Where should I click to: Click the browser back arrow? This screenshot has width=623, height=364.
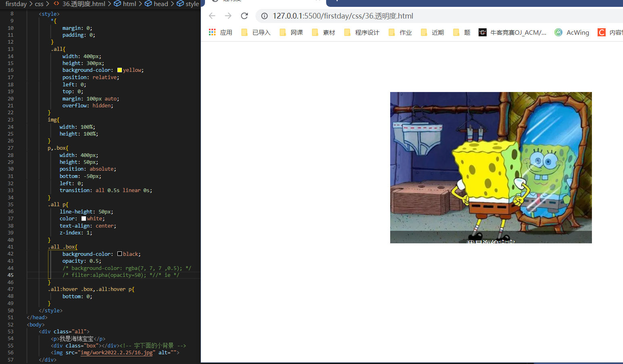212,16
